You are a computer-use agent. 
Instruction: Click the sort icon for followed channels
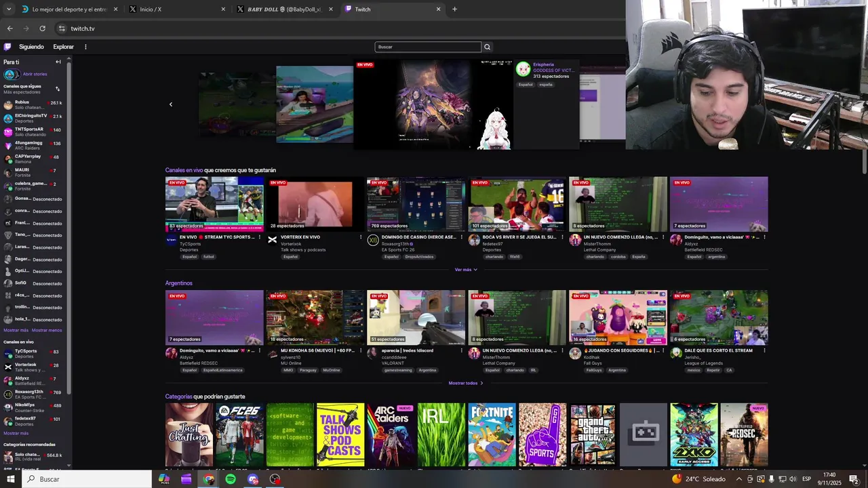58,89
